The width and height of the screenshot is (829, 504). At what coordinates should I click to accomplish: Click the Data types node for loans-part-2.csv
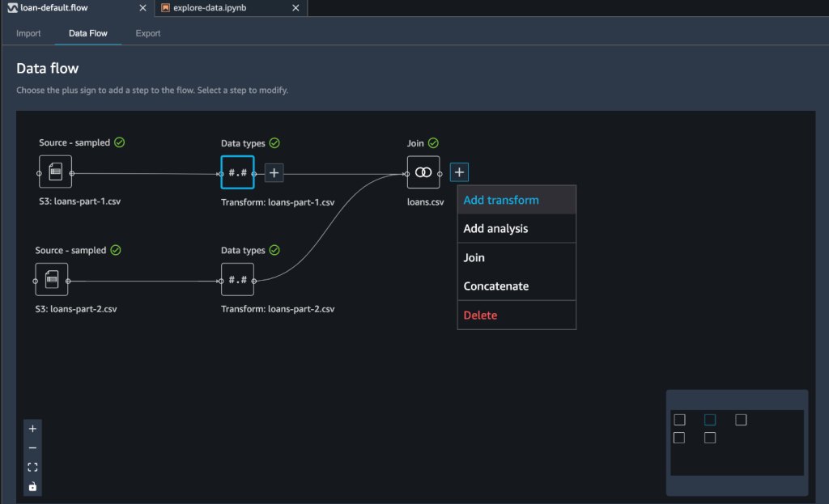pos(237,280)
